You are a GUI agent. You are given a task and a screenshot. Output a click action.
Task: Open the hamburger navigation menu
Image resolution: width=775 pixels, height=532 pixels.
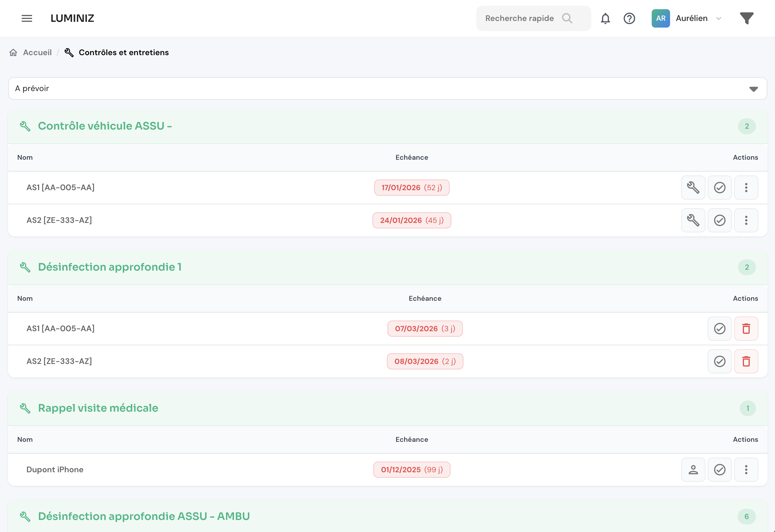(x=27, y=18)
